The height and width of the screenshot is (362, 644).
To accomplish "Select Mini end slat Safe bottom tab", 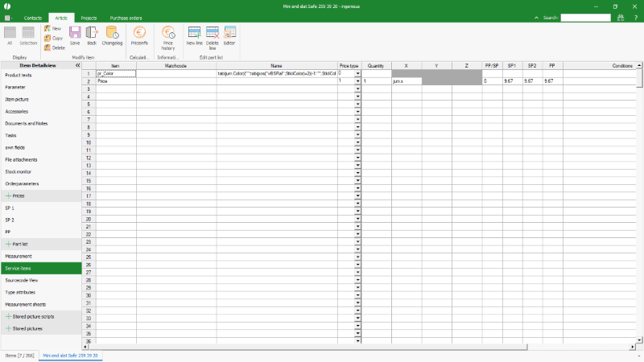I will [70, 356].
